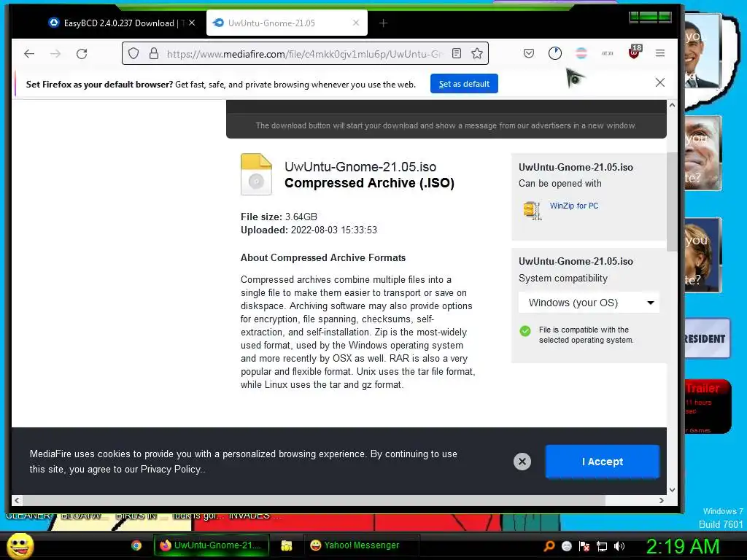This screenshot has width=747, height=560.
Task: Click the green window control bars
Action: [x=650, y=17]
